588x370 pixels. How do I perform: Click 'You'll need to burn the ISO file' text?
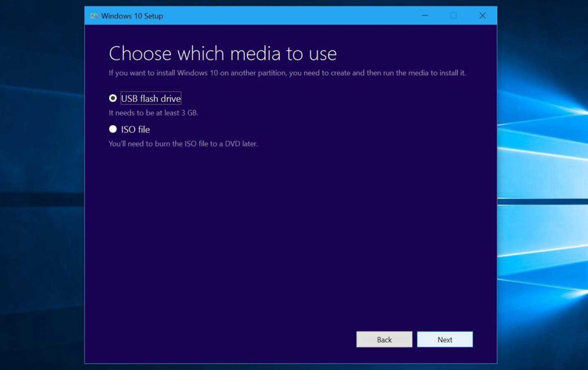pyautogui.click(x=183, y=144)
